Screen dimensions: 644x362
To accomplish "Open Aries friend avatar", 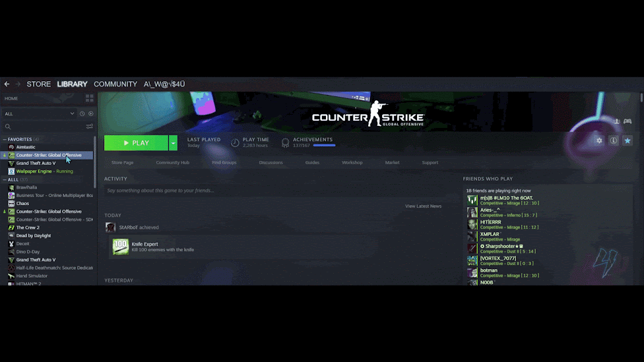I will point(472,212).
